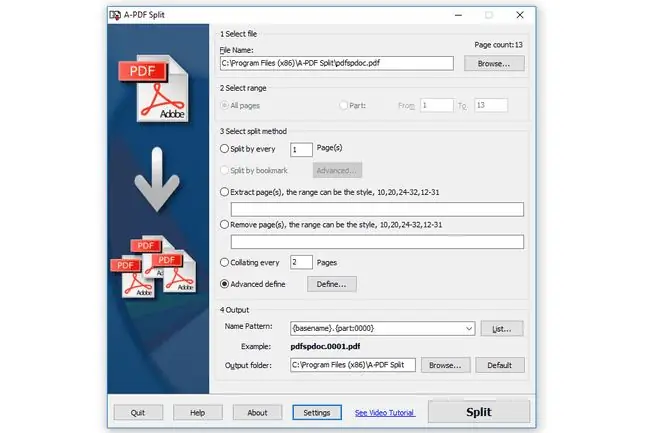Image resolution: width=650 pixels, height=433 pixels.
Task: Open the Define dialog button
Action: tap(332, 284)
